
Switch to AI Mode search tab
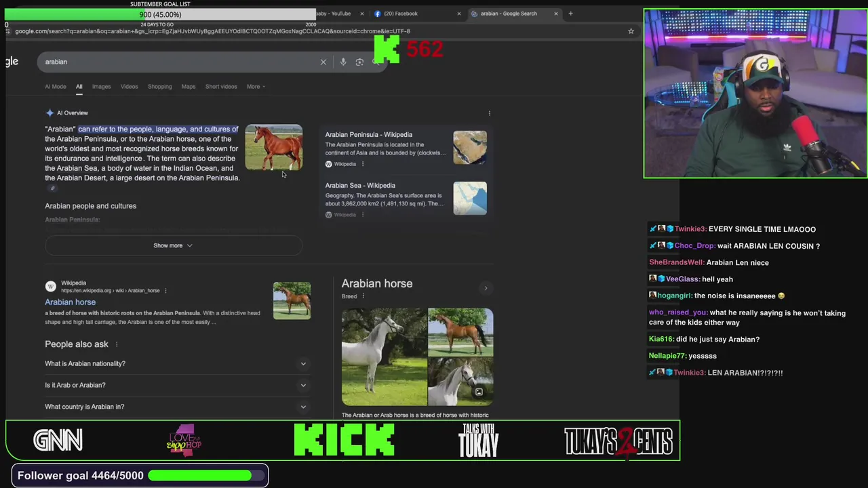point(56,87)
